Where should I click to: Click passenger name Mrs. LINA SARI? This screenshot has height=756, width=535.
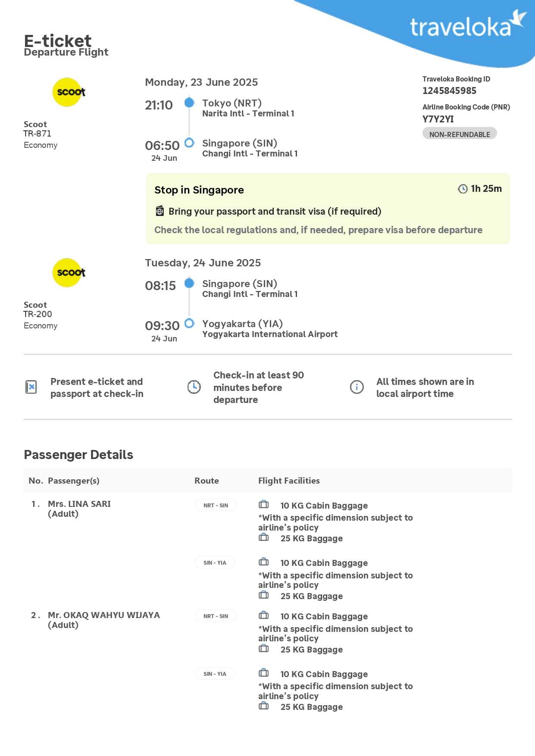click(x=79, y=504)
